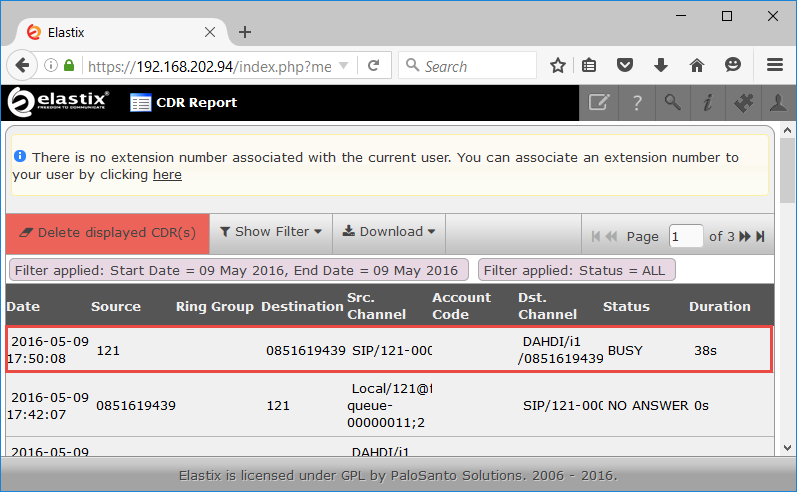The image size is (797, 492).
Task: Show site information via the info icon
Action: point(51,66)
